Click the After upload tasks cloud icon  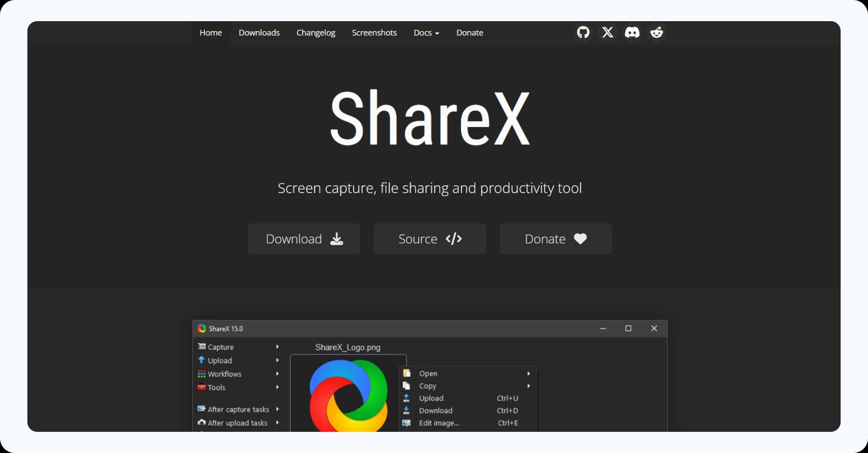pos(201,422)
